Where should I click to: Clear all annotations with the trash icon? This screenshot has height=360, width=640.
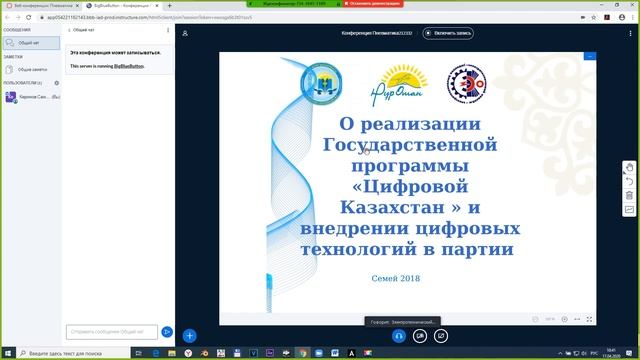click(629, 196)
